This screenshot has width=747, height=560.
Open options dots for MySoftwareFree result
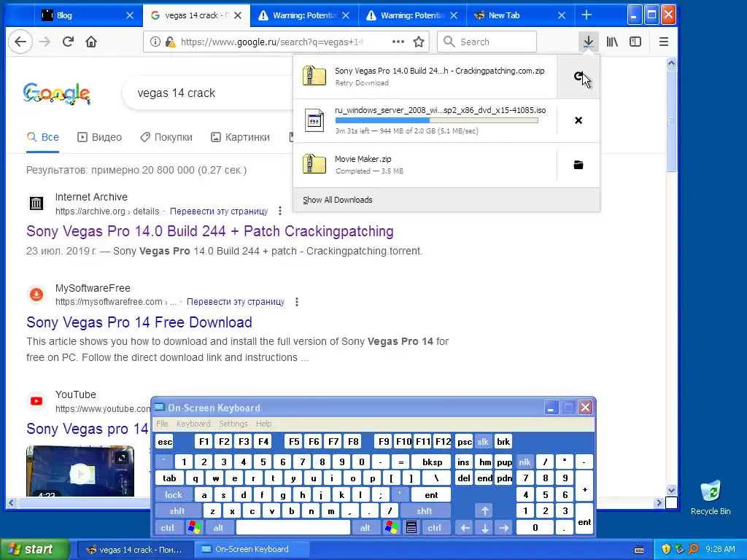(297, 302)
